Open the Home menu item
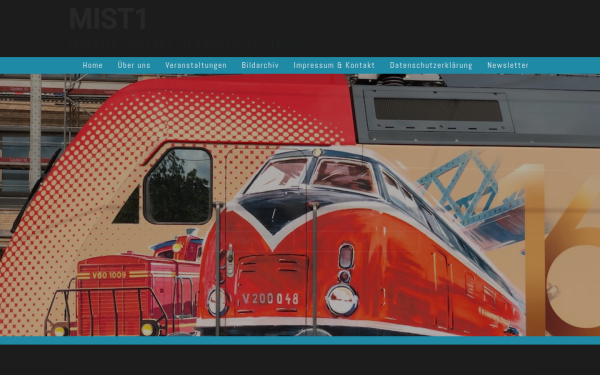This screenshot has width=600, height=375. [93, 65]
